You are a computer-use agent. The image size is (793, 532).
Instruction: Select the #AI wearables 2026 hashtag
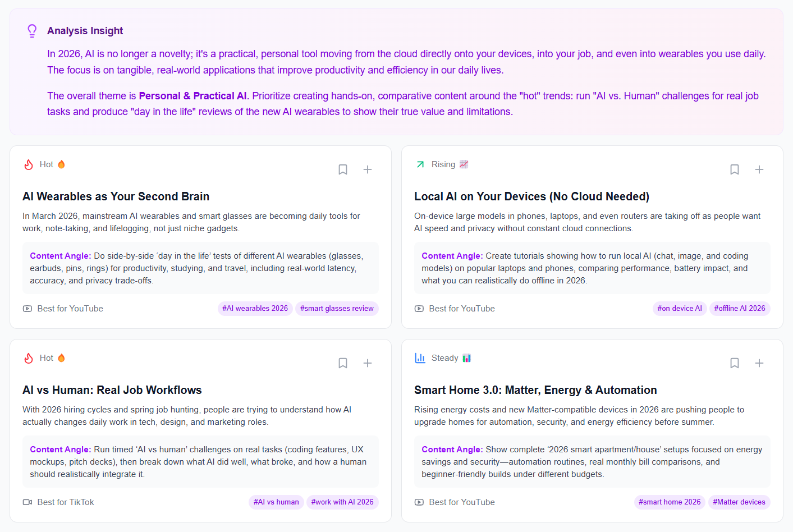point(255,309)
